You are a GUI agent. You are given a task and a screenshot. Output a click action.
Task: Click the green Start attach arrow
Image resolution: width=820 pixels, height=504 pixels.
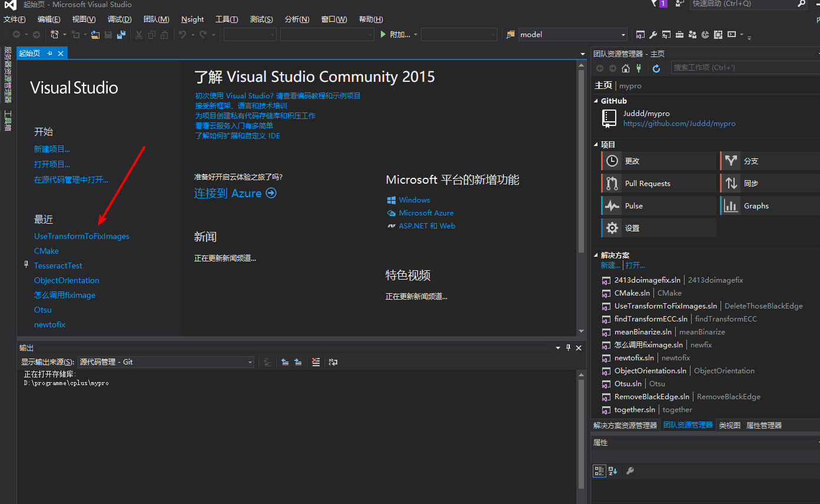coord(383,35)
